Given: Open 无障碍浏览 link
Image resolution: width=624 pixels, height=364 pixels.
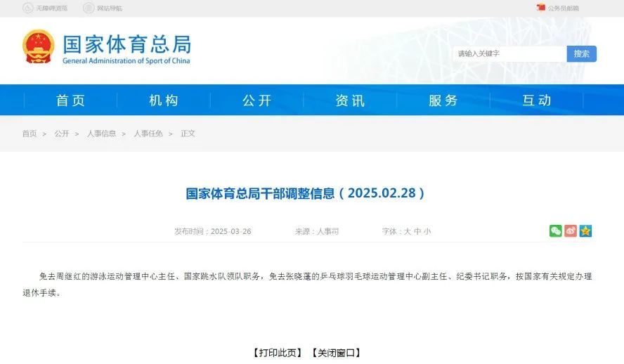Looking at the screenshot, I should point(52,8).
